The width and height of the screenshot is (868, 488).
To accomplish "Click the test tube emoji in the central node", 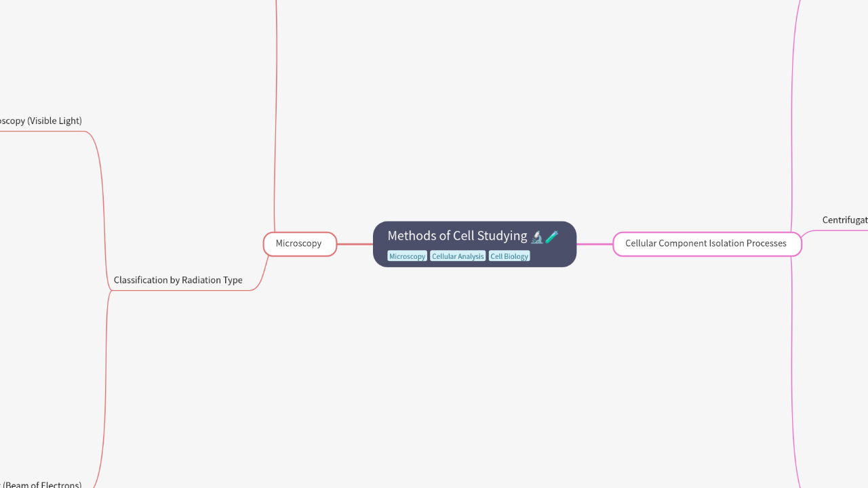I will pyautogui.click(x=551, y=237).
